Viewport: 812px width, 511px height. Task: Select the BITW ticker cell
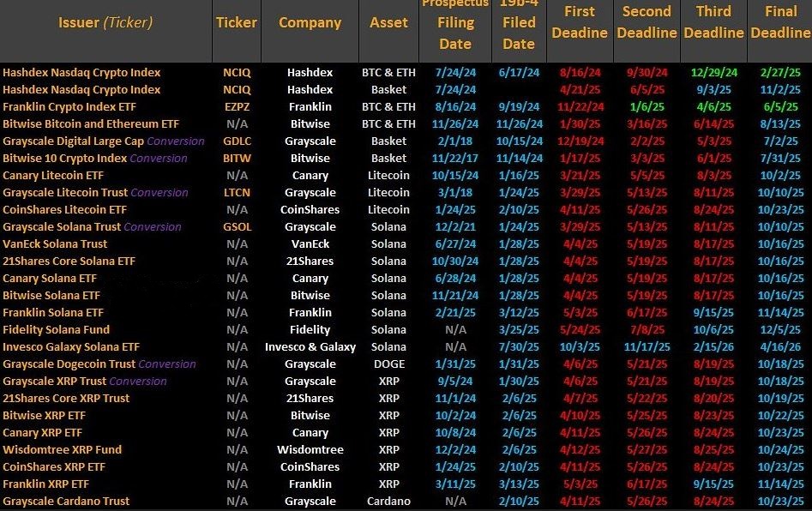[x=238, y=159]
